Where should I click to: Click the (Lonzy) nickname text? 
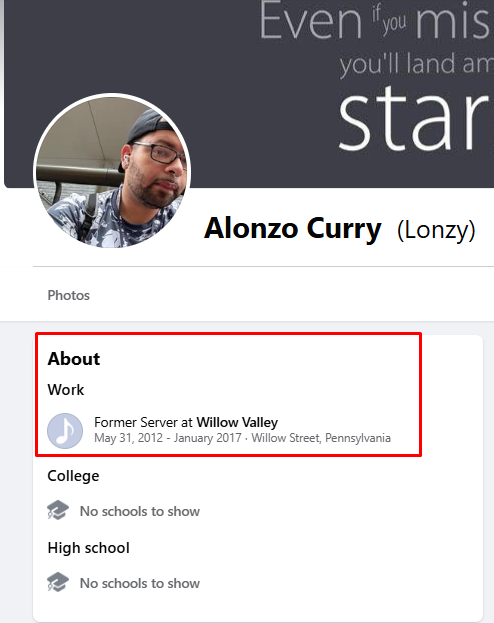point(436,230)
